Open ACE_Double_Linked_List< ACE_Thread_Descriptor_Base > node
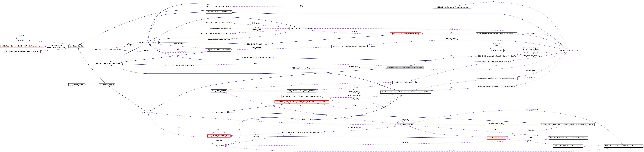 302,133
